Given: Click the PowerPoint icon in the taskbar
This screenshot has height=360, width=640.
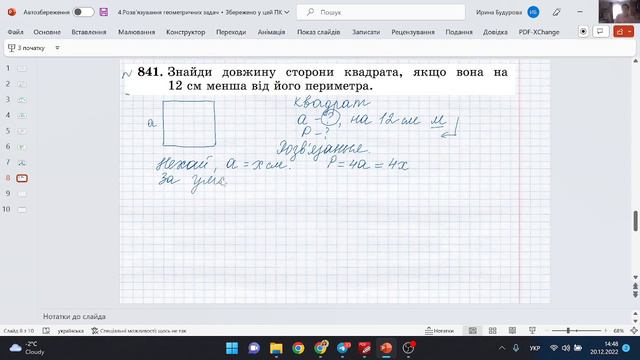Looking at the screenshot, I should coord(386,348).
